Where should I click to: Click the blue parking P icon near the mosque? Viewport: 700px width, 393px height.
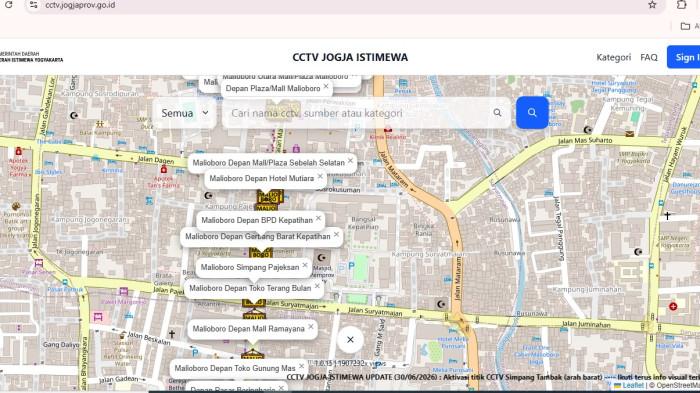pos(351,266)
